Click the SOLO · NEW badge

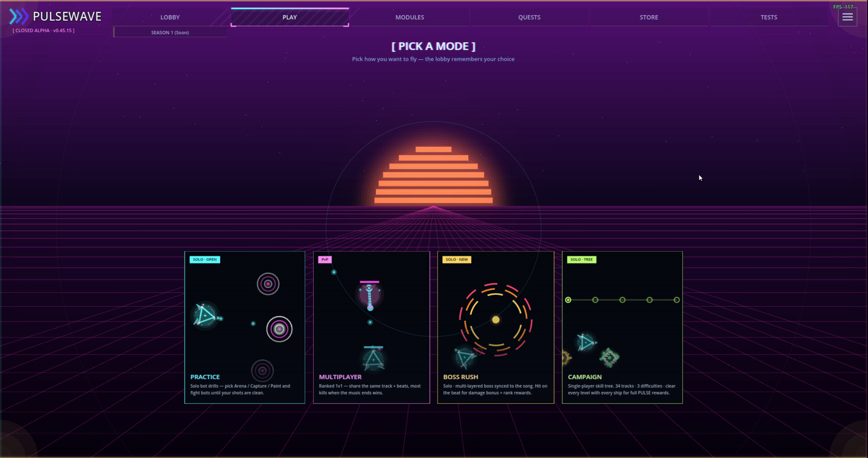click(x=457, y=260)
